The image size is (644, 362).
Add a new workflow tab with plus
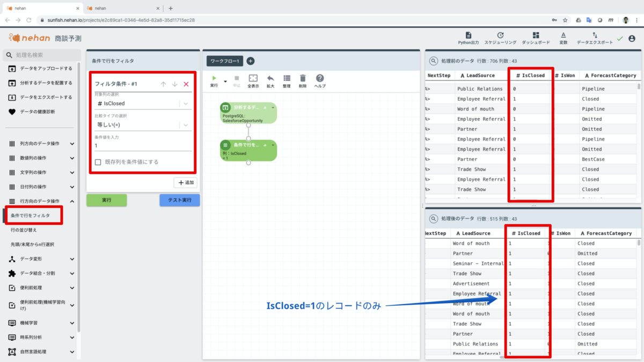pyautogui.click(x=250, y=61)
